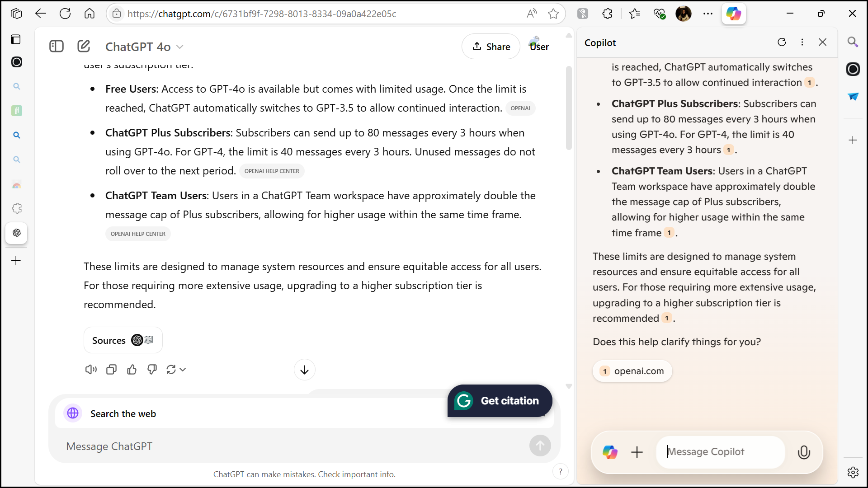Click the Copilot microphone icon
The width and height of the screenshot is (868, 488).
coord(804,452)
